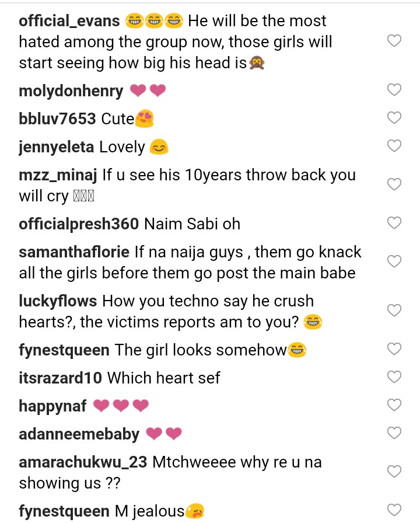Open mzz_minaj's profile
The height and width of the screenshot is (523, 420).
pos(58,175)
